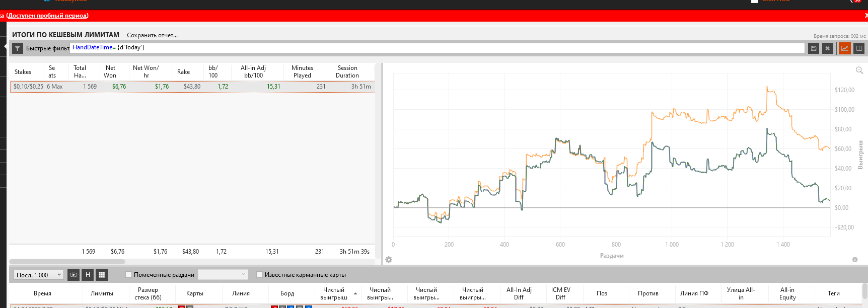
Task: Open chart settings gear icon
Action: point(389,260)
